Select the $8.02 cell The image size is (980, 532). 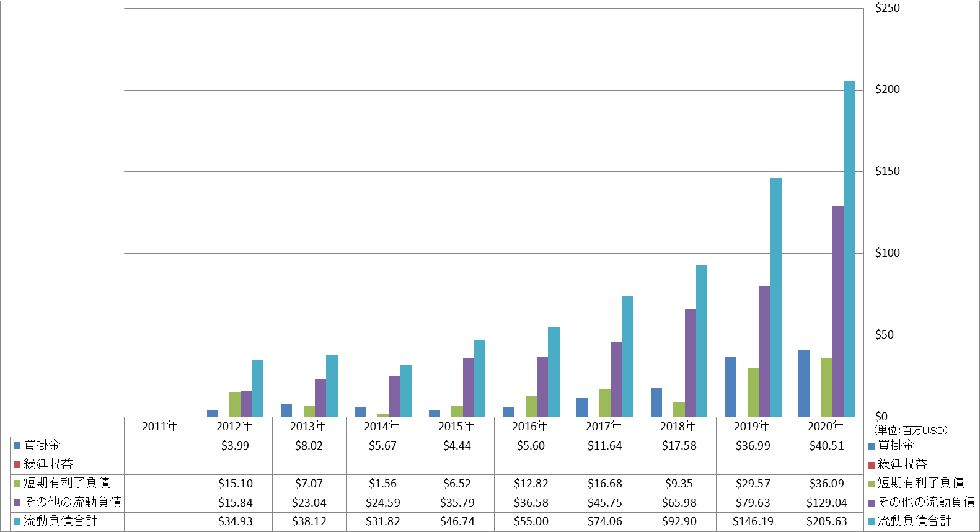[309, 445]
